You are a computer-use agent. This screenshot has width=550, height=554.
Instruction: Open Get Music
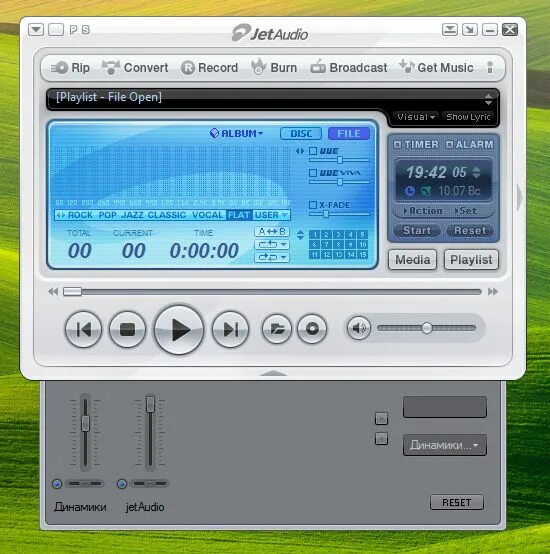tap(436, 67)
